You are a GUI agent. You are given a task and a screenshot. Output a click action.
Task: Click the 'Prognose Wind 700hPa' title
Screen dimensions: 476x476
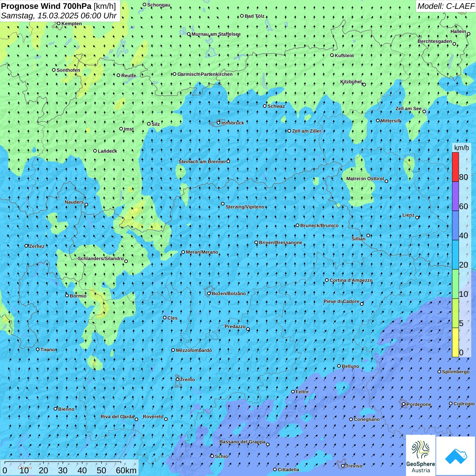[47, 6]
